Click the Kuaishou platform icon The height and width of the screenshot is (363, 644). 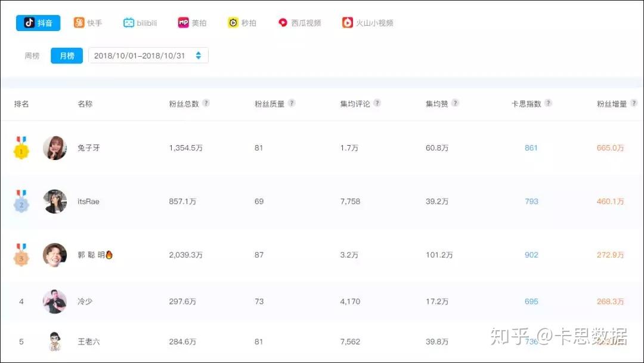tap(79, 23)
